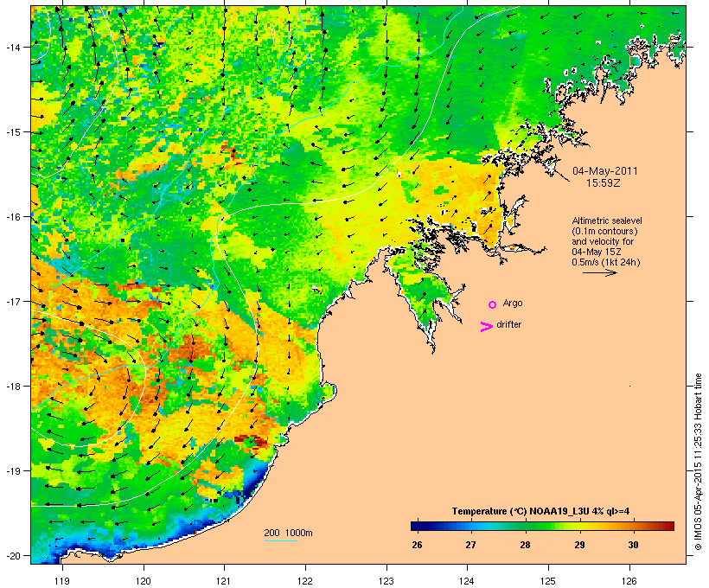709x588 pixels.
Task: Click the cyan 200m contour legend line
Action: pyautogui.click(x=281, y=540)
